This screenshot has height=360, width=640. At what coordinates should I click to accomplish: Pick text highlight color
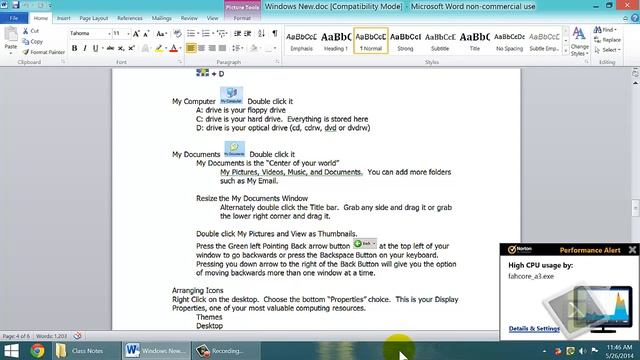pyautogui.click(x=159, y=48)
